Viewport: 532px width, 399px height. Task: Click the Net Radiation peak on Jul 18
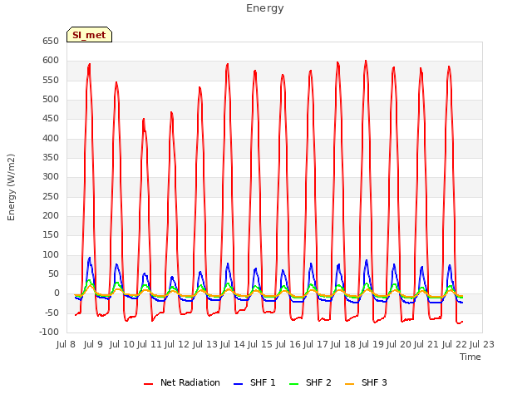pyautogui.click(x=366, y=61)
